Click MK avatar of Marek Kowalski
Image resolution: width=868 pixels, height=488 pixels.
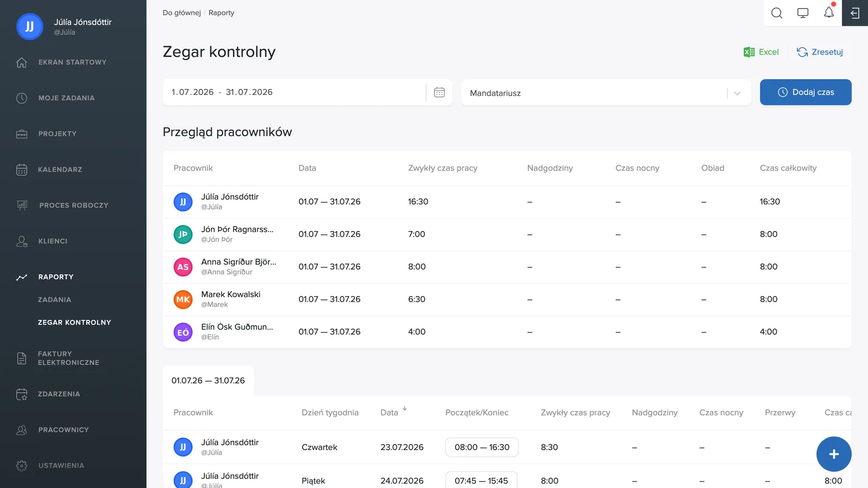183,299
